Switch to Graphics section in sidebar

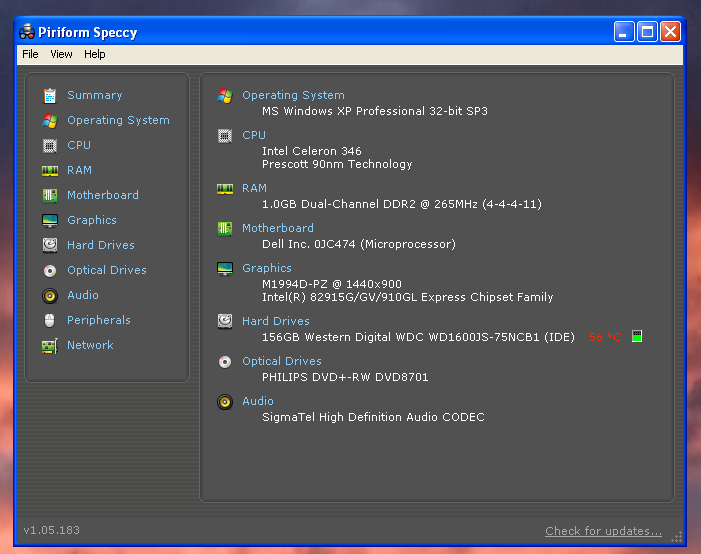pyautogui.click(x=92, y=220)
